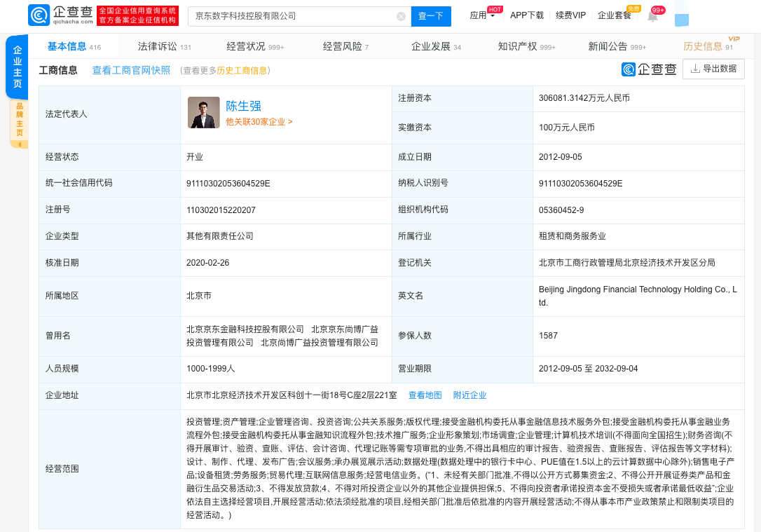Switch to 法律诉讼 tab
Screen dimensions: 761x532
point(164,46)
